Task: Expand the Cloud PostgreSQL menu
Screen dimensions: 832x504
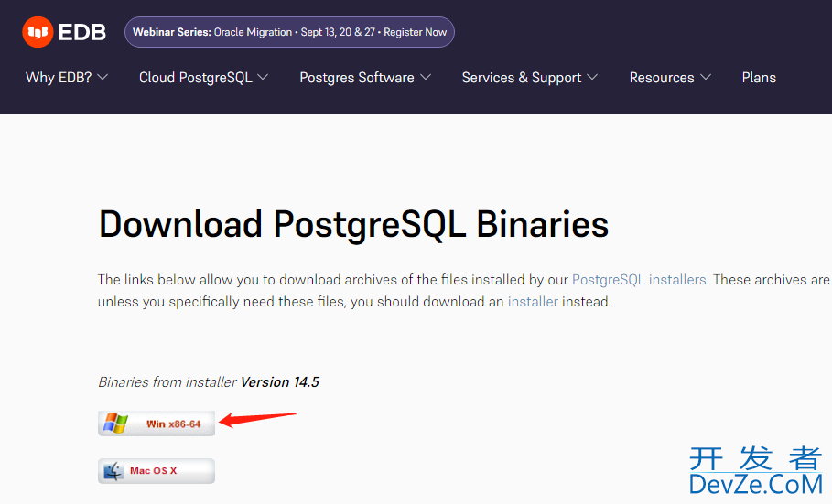Action: coord(204,78)
